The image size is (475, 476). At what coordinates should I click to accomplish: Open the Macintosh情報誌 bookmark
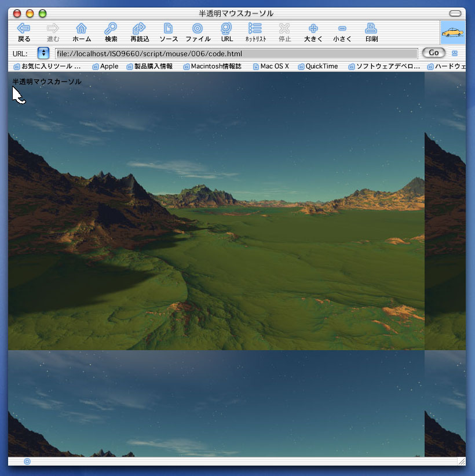pos(213,66)
